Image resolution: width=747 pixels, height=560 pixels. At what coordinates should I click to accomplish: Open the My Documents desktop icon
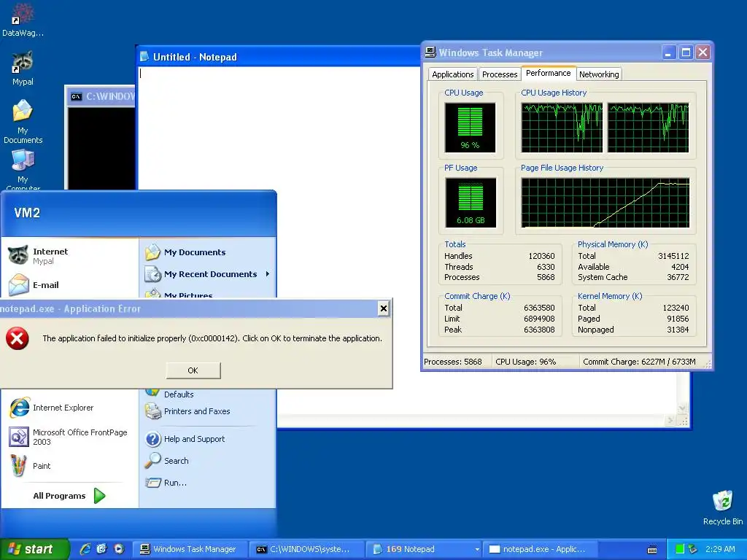tap(23, 122)
